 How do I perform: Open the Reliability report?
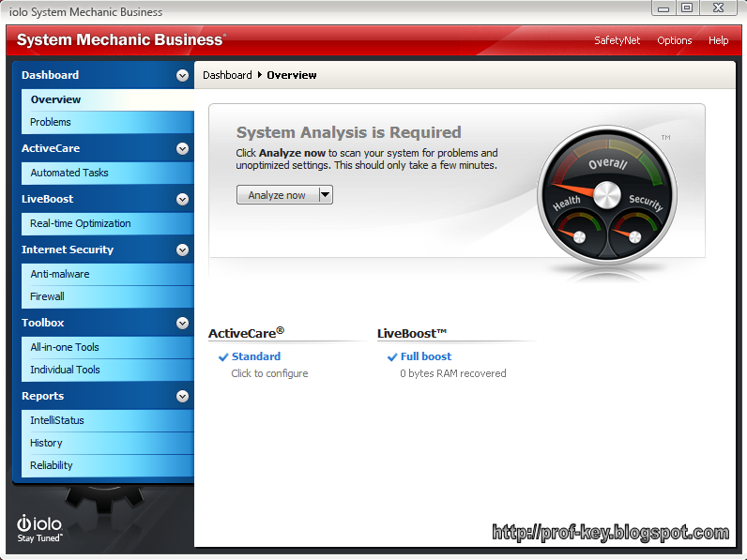coord(108,465)
